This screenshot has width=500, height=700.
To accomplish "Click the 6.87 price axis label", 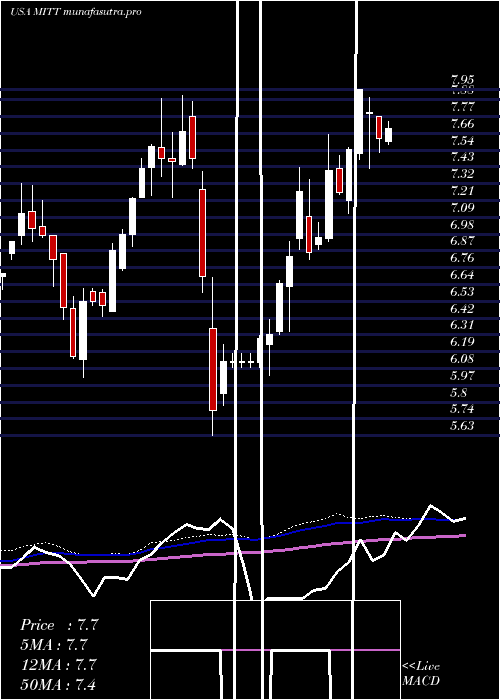I will coord(462,241).
